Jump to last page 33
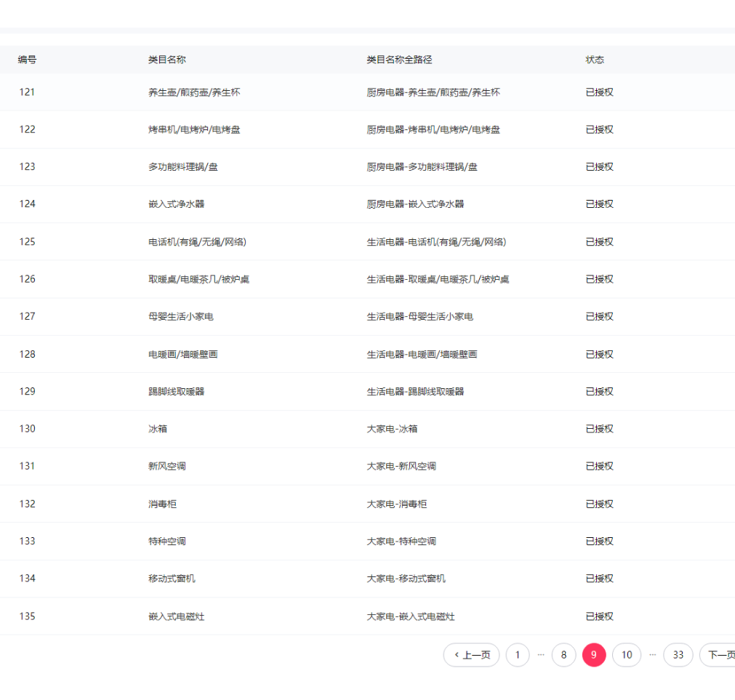The width and height of the screenshot is (735, 700). (x=678, y=655)
